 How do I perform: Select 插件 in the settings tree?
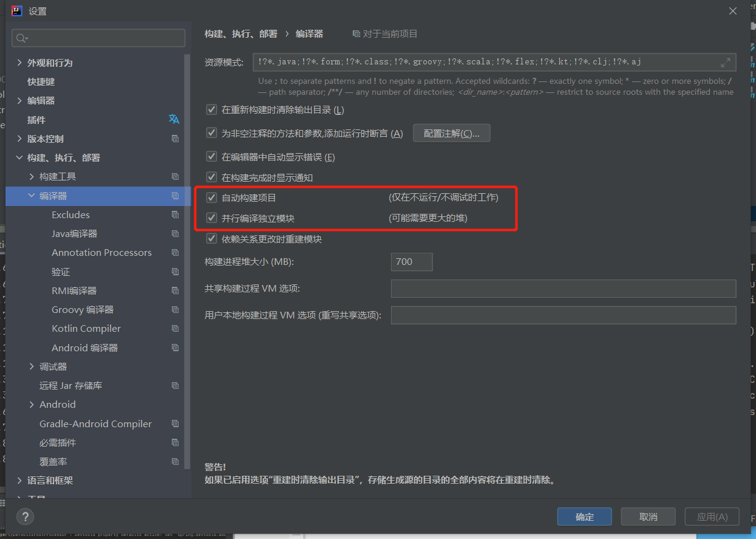pos(36,120)
